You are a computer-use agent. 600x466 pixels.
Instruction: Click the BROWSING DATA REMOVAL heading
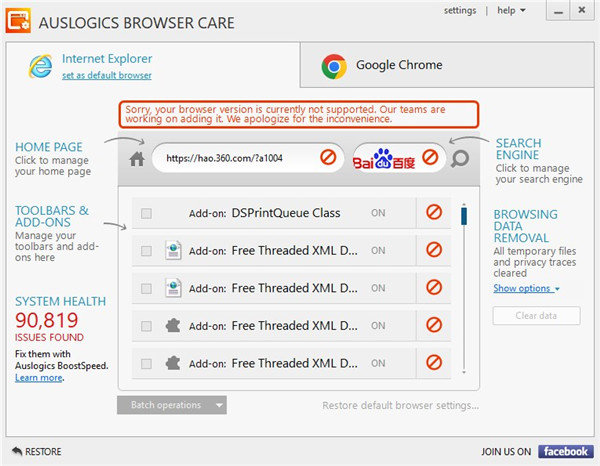coord(525,226)
